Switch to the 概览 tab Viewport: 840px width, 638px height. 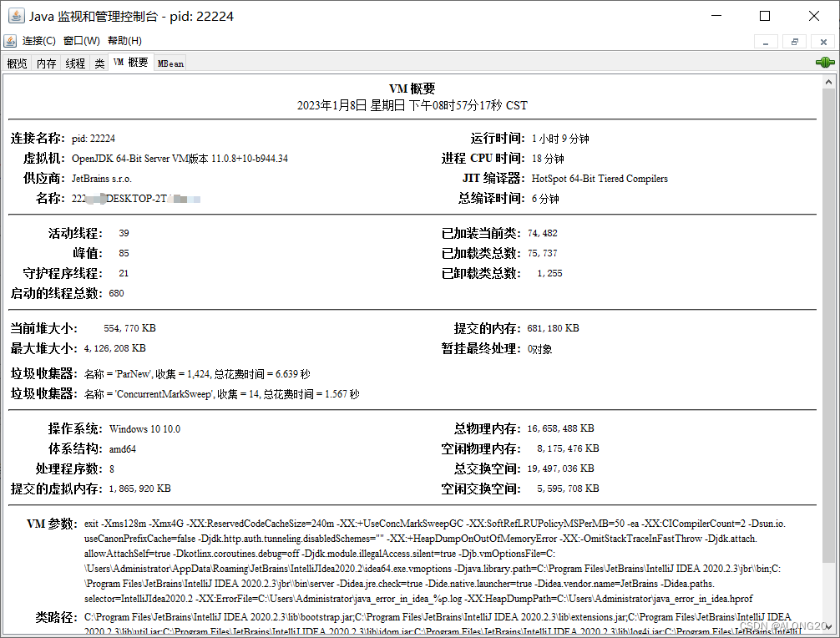(18, 63)
